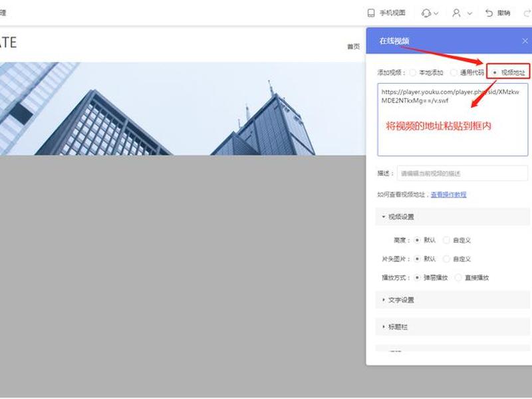Click the mobile phone view icon
Image resolution: width=532 pixels, height=399 pixels.
pos(371,13)
